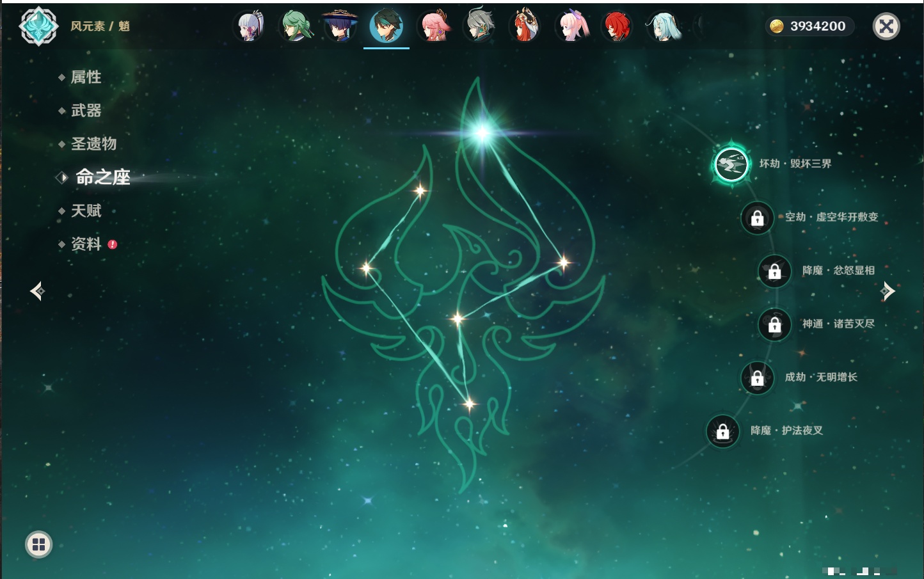Click the locked node beside 空劫·虚空华开敷变
Viewport: 924px width, 579px height.
(x=758, y=218)
